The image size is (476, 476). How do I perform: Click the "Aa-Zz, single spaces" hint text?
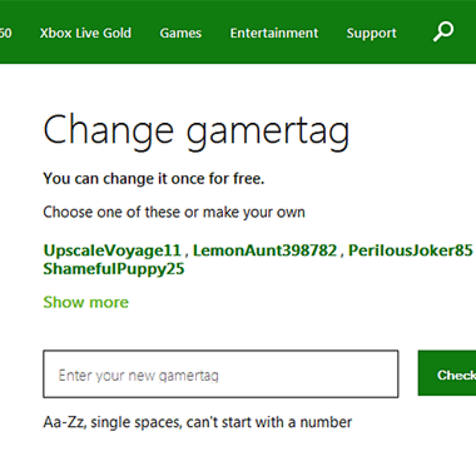click(x=197, y=422)
